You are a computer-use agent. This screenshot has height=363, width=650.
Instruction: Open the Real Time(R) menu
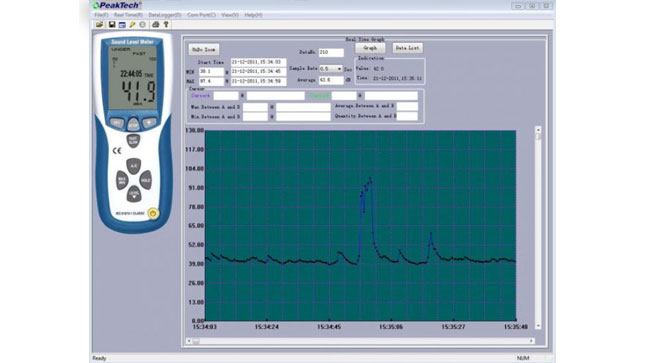(128, 15)
